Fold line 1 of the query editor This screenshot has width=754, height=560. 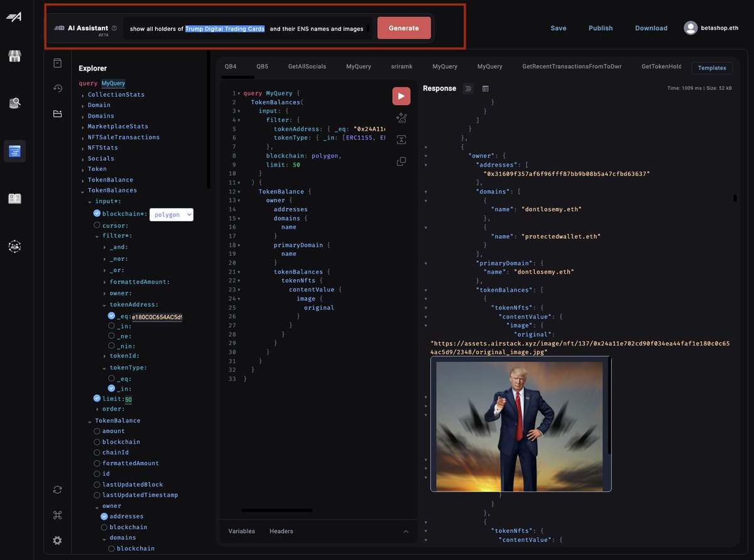238,93
